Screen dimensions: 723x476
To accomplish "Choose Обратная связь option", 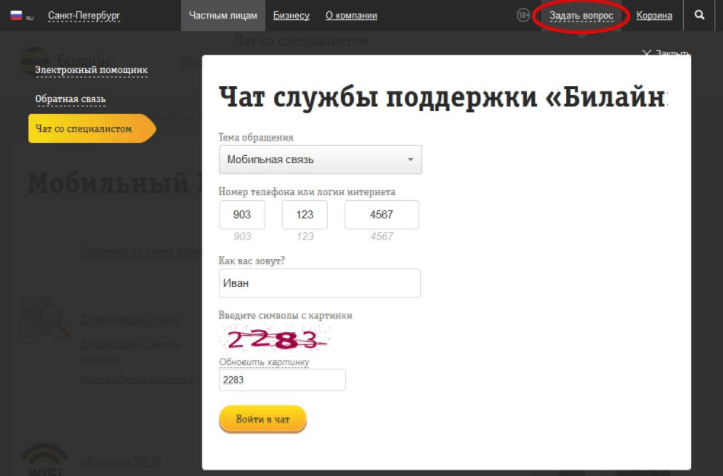I will click(71, 99).
